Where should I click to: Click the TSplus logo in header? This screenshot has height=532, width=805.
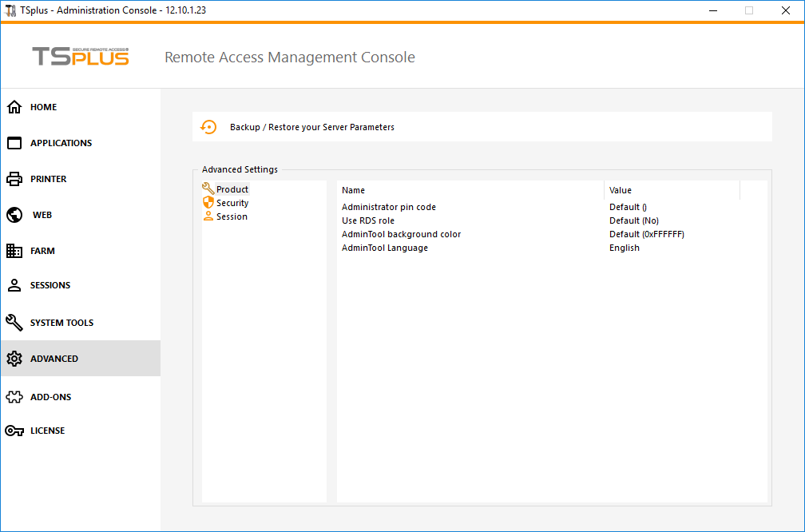pos(81,57)
